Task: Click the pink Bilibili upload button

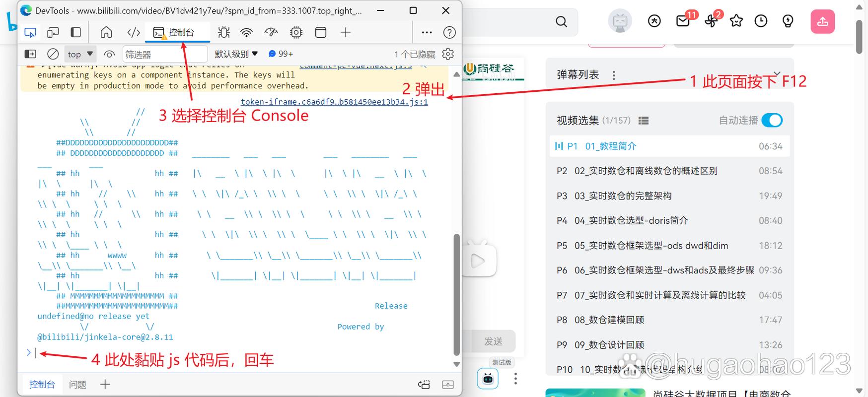Action: pyautogui.click(x=822, y=21)
